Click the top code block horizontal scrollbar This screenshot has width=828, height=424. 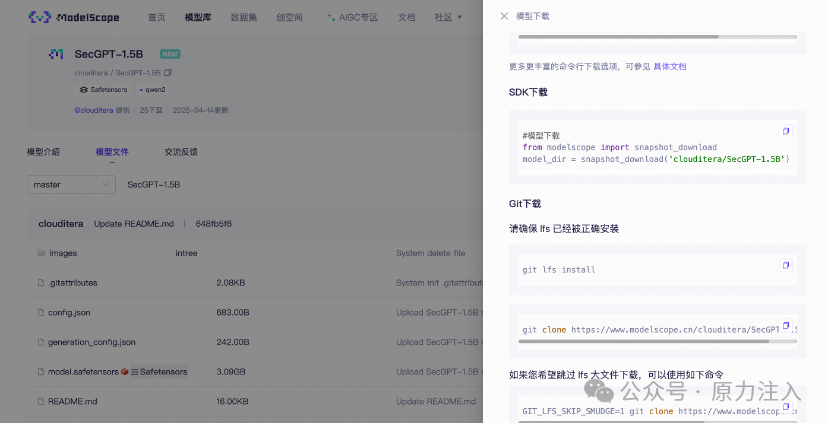(618, 37)
